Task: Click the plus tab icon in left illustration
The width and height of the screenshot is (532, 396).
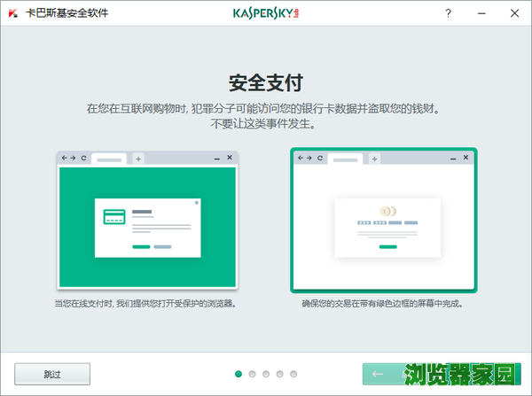Action: coord(138,159)
